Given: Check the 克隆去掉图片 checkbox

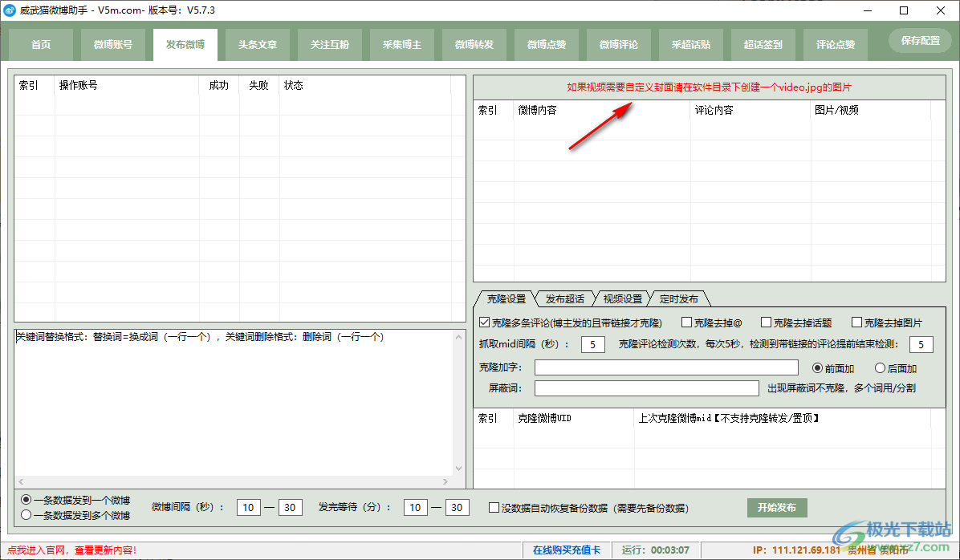Looking at the screenshot, I should 856,323.
